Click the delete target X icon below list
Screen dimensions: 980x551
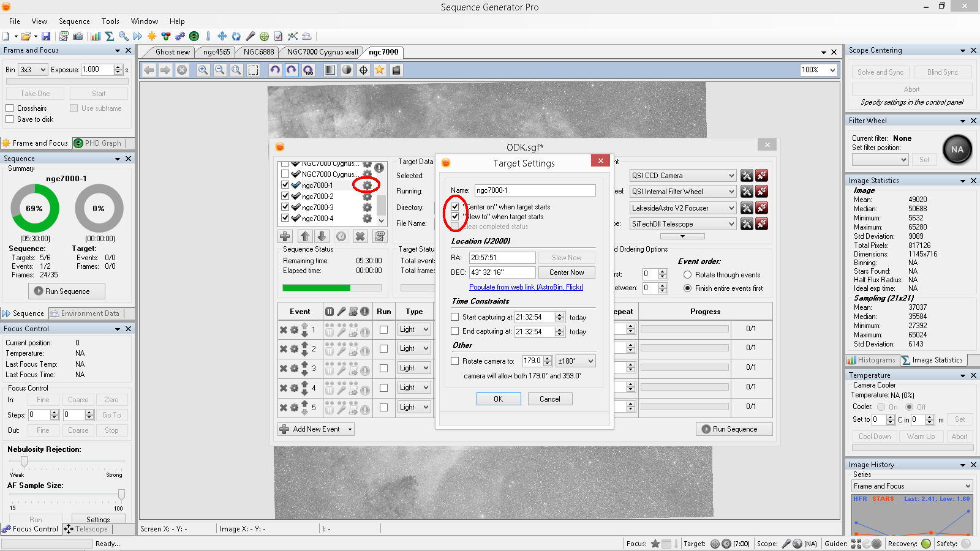[x=360, y=236]
